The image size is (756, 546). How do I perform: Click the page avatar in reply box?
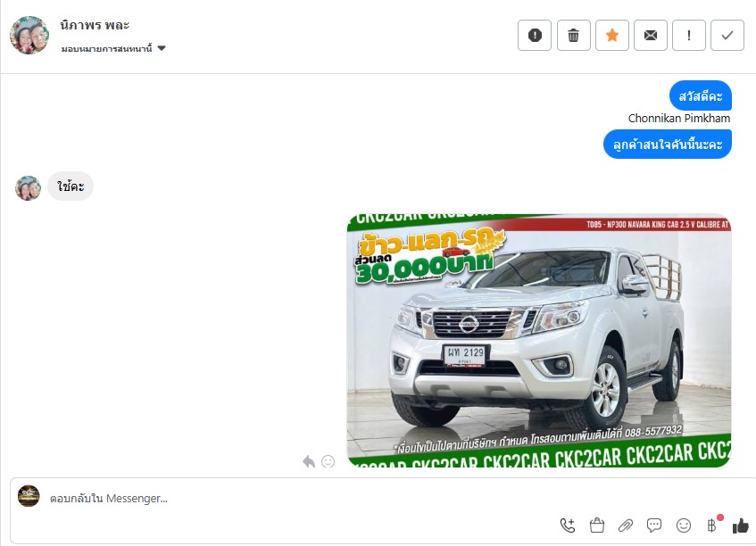pos(29,496)
